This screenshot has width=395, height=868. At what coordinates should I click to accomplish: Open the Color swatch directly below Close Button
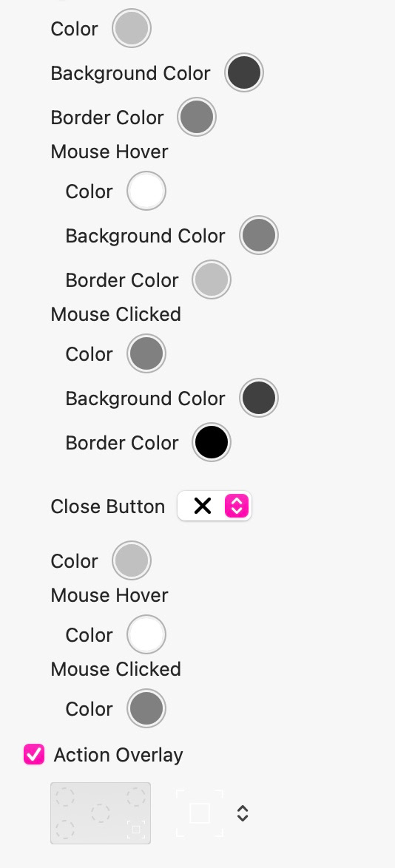click(132, 560)
